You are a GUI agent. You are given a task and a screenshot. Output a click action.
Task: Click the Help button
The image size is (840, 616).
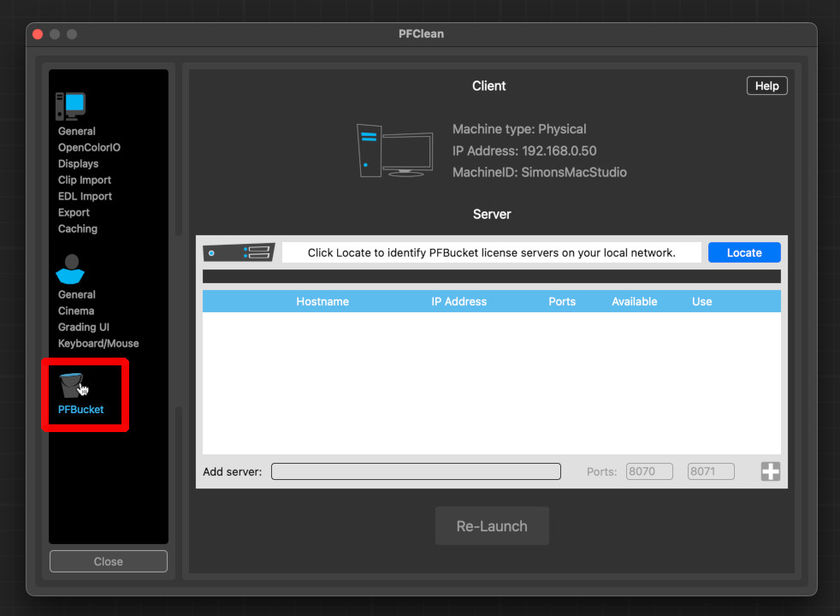click(x=766, y=86)
